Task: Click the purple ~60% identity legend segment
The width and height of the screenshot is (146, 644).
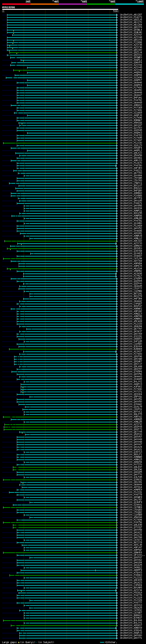Action: point(73,4)
